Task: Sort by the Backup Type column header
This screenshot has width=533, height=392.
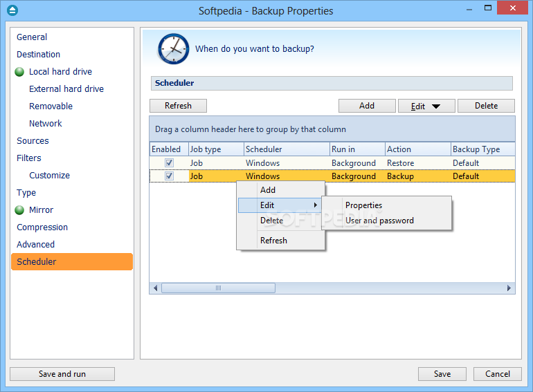Action: tap(483, 149)
